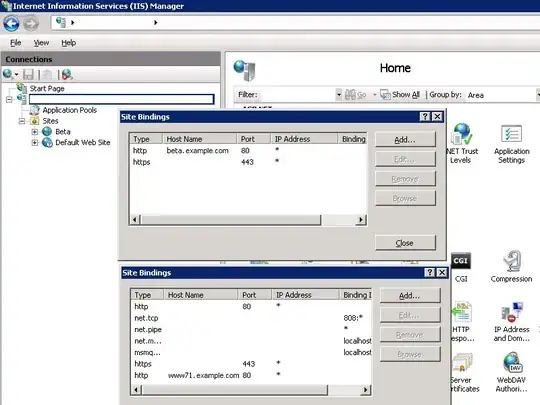Select the Beta site
This screenshot has width=540, height=405.
[63, 132]
